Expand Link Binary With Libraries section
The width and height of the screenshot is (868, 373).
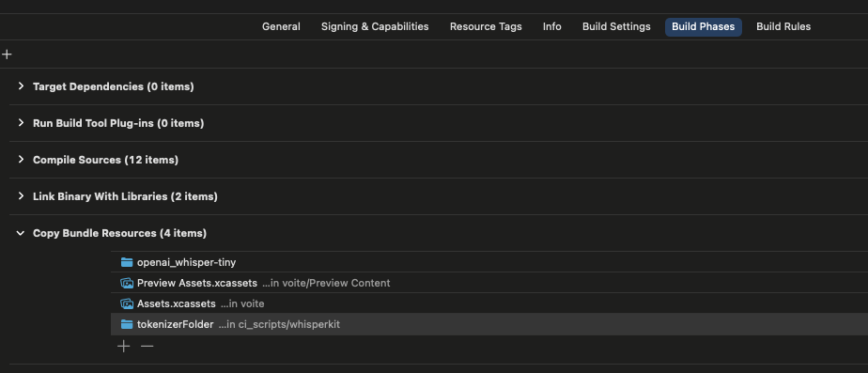tap(21, 196)
